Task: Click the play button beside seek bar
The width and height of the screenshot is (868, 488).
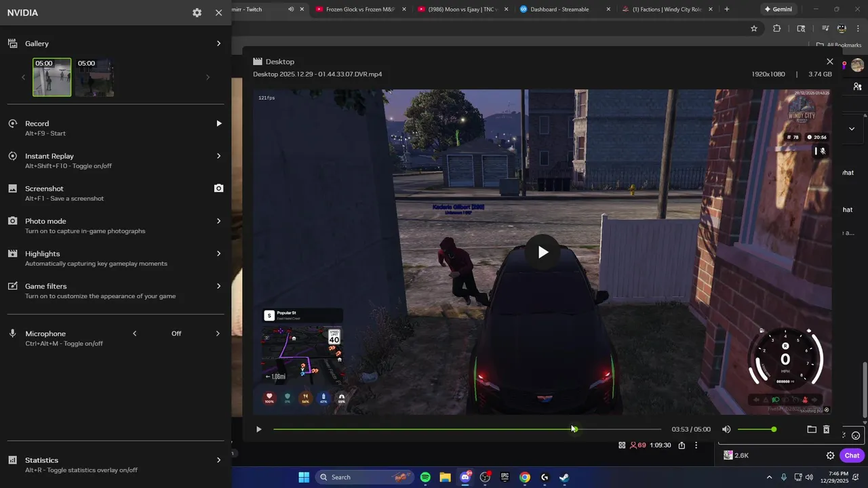Action: click(258, 429)
